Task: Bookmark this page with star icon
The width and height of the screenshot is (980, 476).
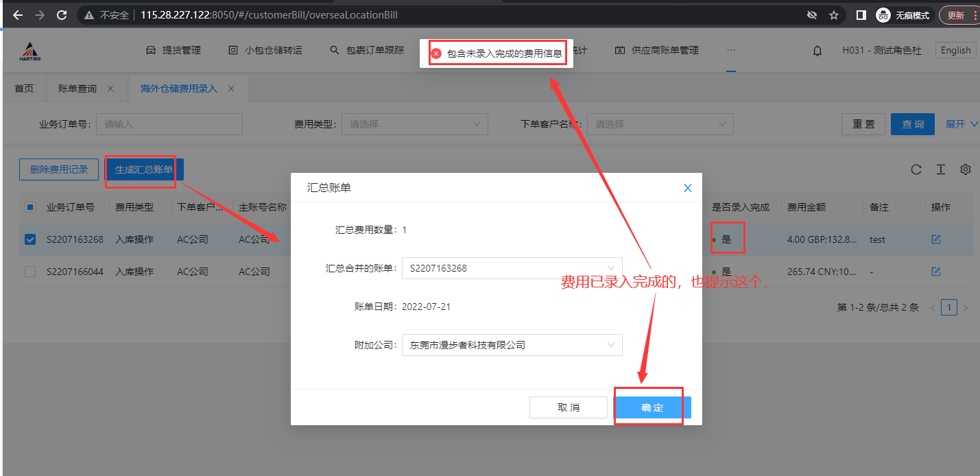Action: click(834, 14)
